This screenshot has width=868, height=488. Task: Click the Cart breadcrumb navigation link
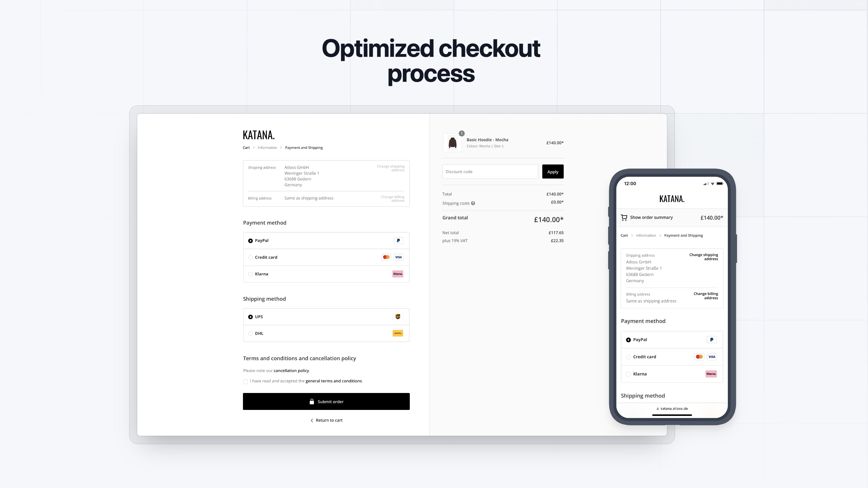[246, 148]
